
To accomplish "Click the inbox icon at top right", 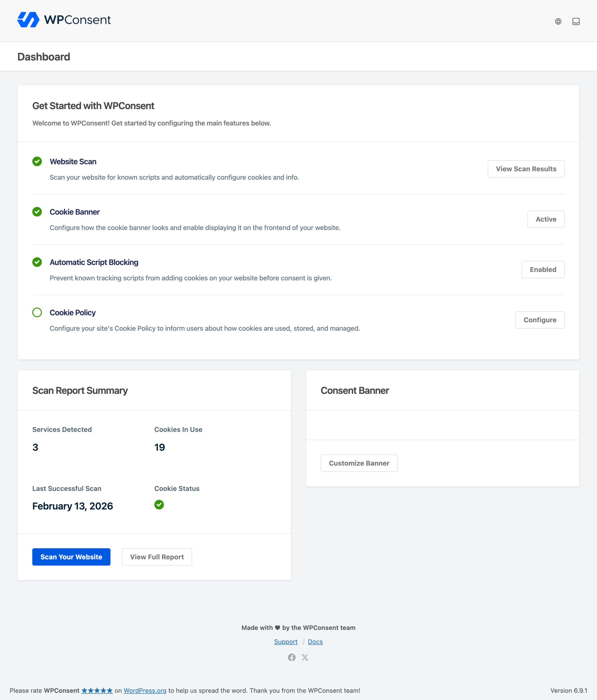I will [x=576, y=21].
